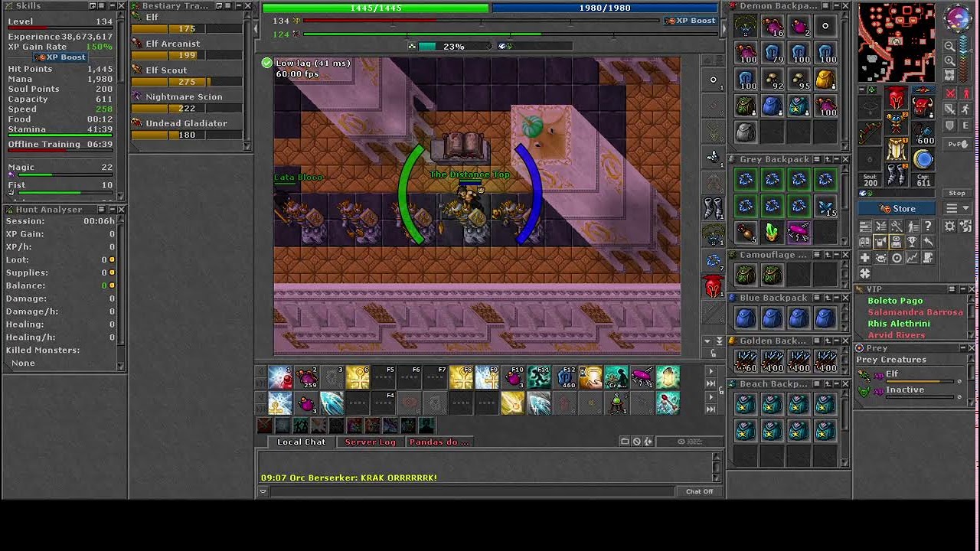Select the potion stack of 16

pyautogui.click(x=772, y=28)
